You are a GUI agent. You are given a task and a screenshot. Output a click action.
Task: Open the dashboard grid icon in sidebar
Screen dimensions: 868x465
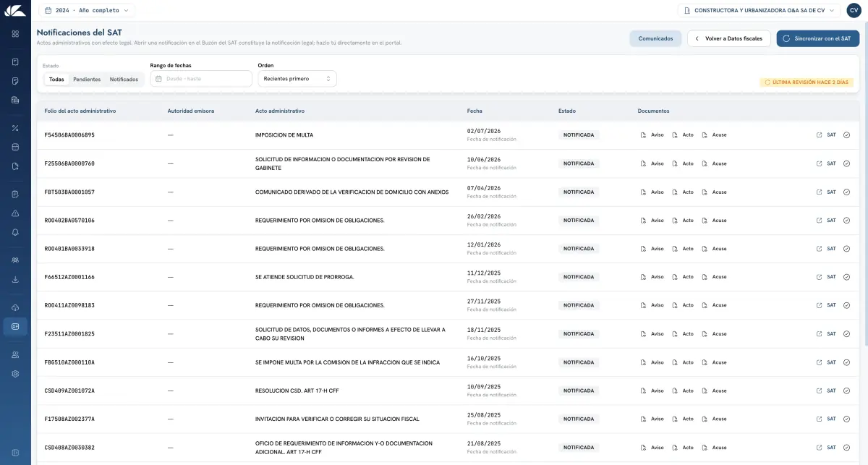(x=15, y=34)
